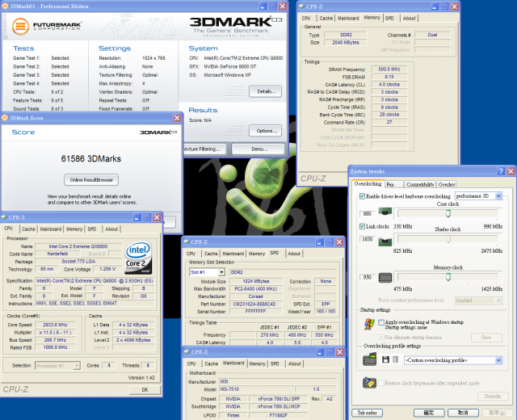
Task: Click the Details... button in 3DMark03
Action: click(x=265, y=91)
